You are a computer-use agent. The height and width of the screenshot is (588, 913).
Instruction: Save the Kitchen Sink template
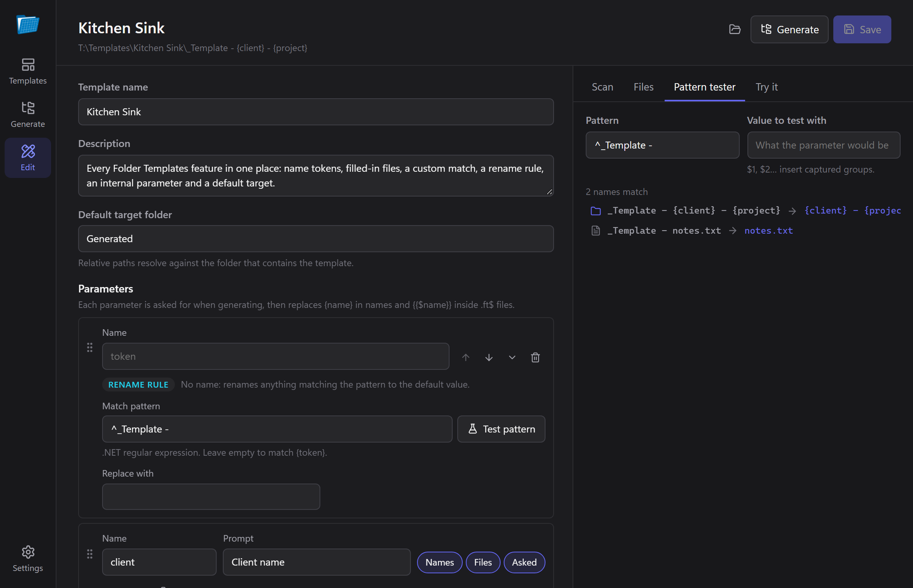coord(862,29)
